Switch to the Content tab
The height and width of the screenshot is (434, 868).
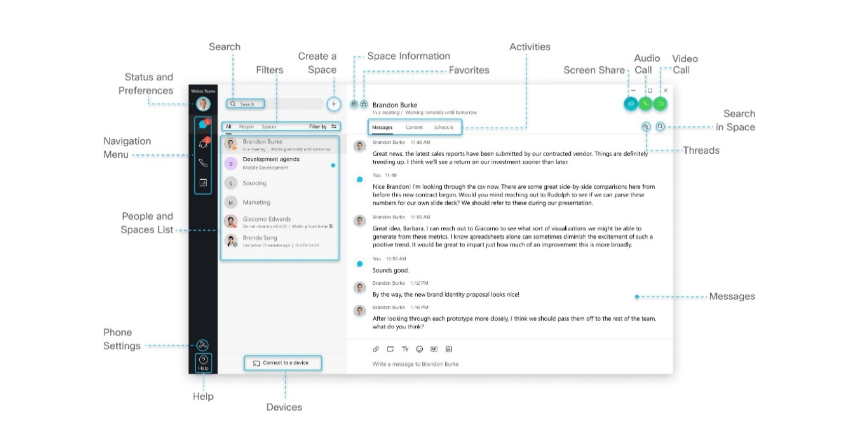tap(414, 127)
